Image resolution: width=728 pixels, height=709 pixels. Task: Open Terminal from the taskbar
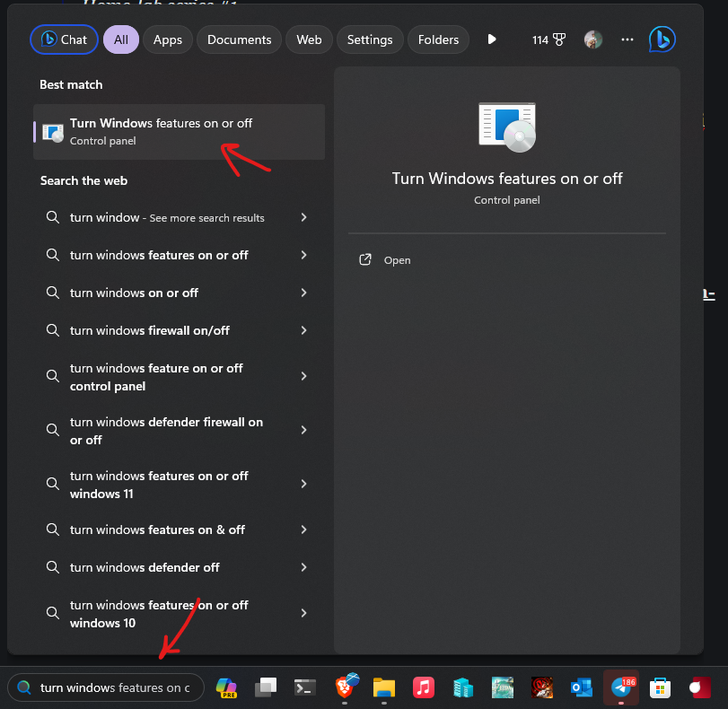(x=305, y=687)
